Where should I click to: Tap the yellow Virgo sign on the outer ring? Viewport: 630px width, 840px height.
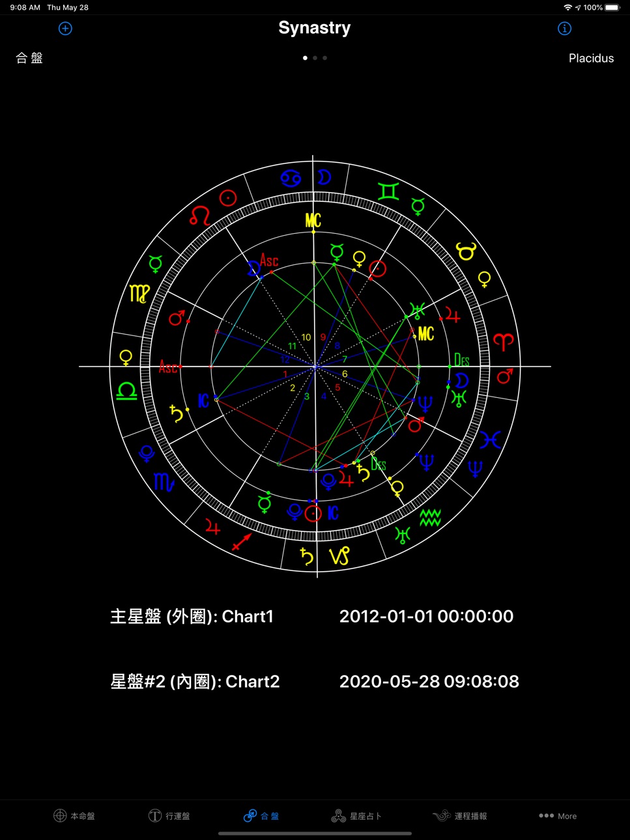point(139,294)
